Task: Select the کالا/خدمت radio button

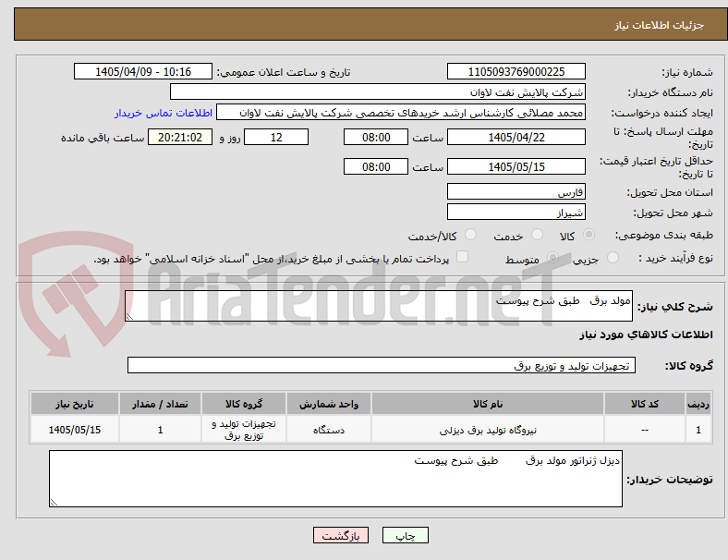Action: pos(471,235)
